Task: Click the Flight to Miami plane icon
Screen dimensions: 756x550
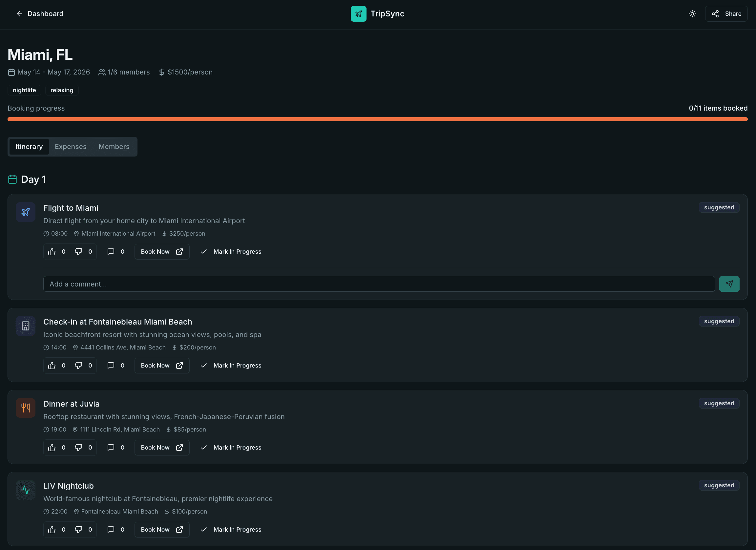Action: [x=26, y=212]
